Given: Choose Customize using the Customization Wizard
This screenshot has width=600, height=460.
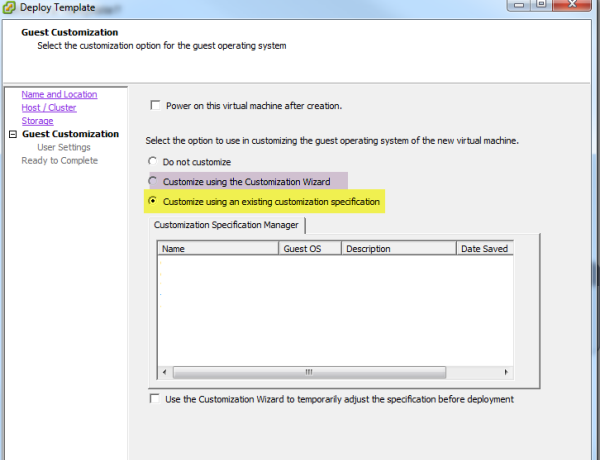Looking at the screenshot, I should point(152,181).
